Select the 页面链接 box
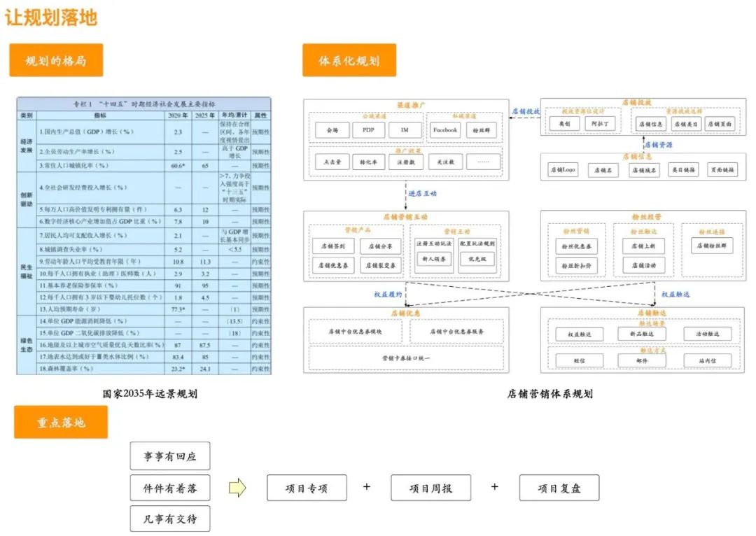This screenshot has width=756, height=536. tap(722, 169)
